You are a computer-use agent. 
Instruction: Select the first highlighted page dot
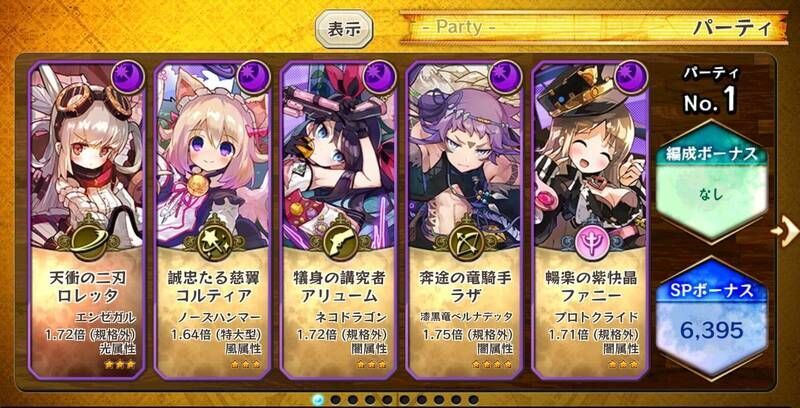(318, 399)
